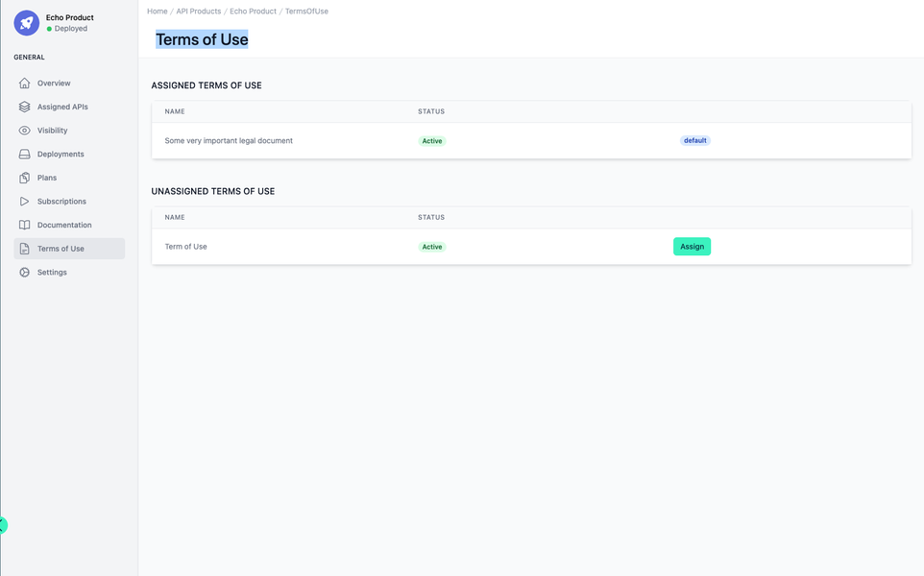Open Documentation using the book icon
Viewport: 924px width, 576px height.
coord(23,224)
